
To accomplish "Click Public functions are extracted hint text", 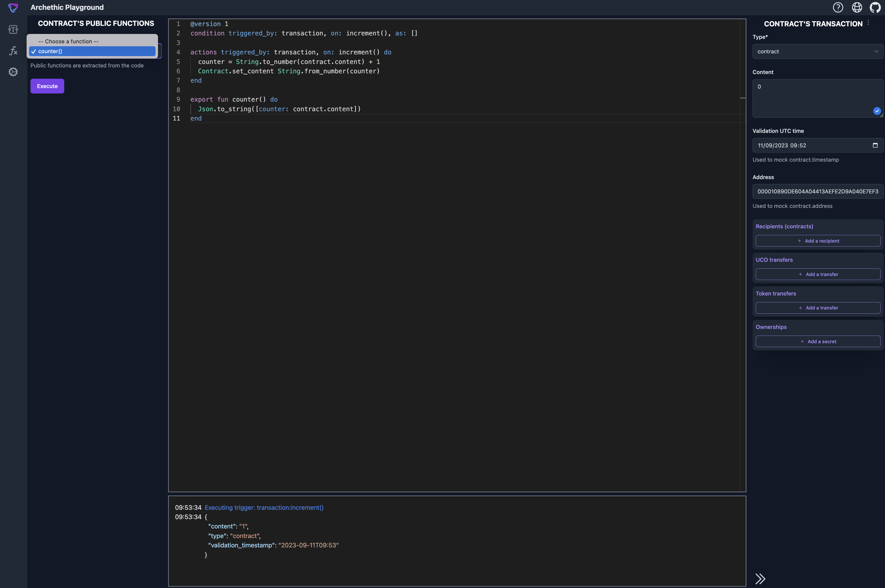I will click(87, 66).
